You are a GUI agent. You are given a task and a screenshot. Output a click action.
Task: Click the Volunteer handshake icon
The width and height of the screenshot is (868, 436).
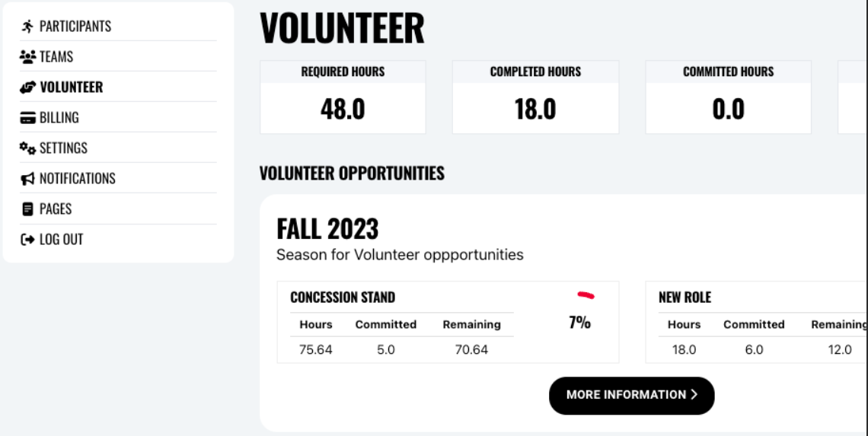click(27, 87)
